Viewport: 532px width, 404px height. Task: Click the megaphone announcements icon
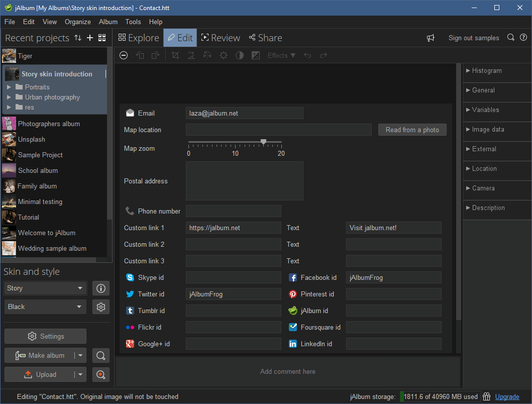(431, 37)
